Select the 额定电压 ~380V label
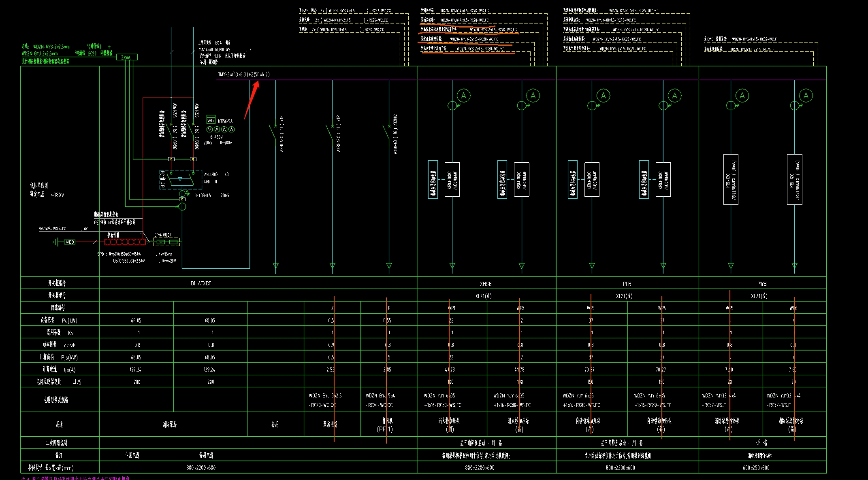868x480 pixels. click(47, 194)
